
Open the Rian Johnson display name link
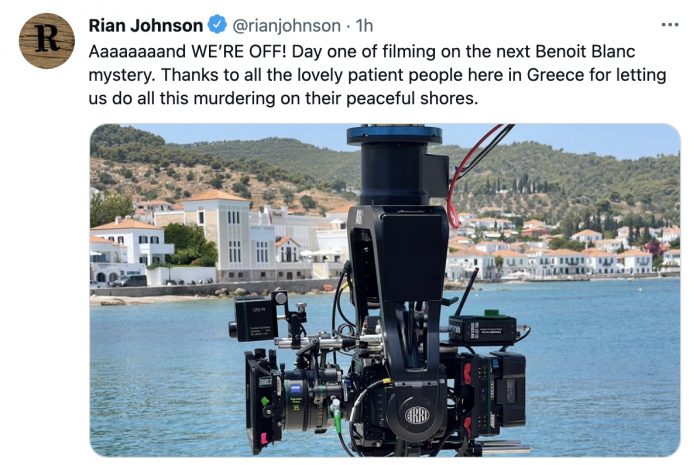click(x=146, y=25)
